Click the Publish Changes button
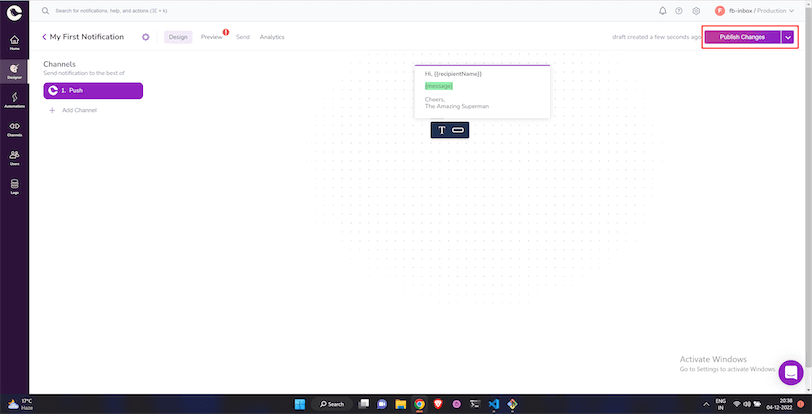 point(742,37)
